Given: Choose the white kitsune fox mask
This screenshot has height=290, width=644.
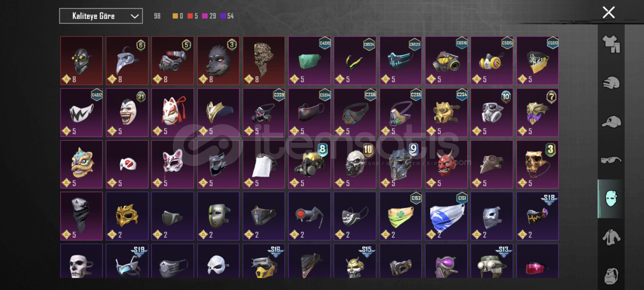Looking at the screenshot, I should [173, 113].
